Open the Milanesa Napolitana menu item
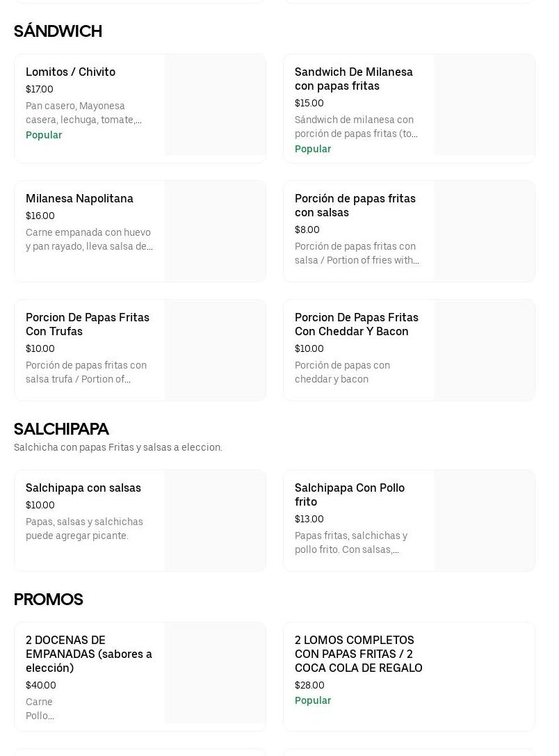 click(x=79, y=199)
